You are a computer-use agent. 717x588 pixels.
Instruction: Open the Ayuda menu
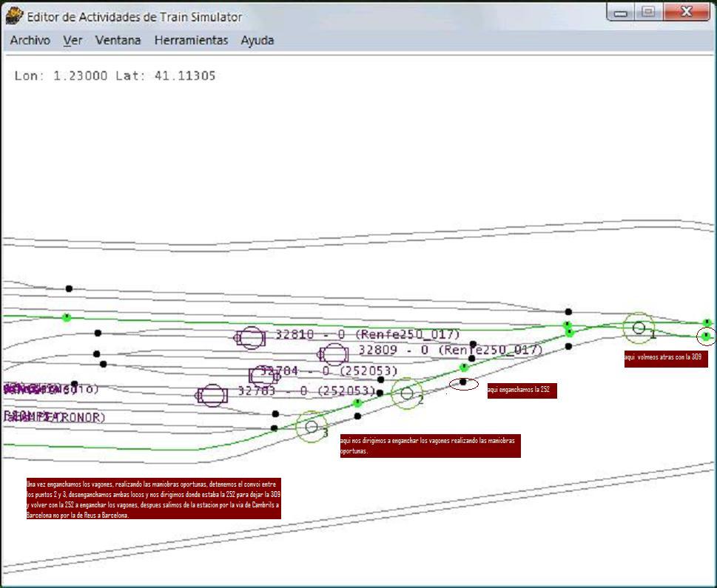click(257, 41)
